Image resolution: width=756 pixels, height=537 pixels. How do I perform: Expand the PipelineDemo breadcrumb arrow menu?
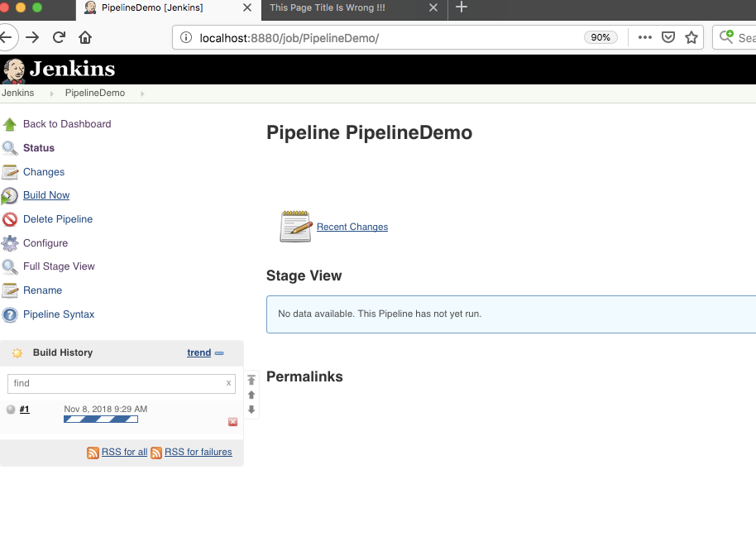coord(142,93)
